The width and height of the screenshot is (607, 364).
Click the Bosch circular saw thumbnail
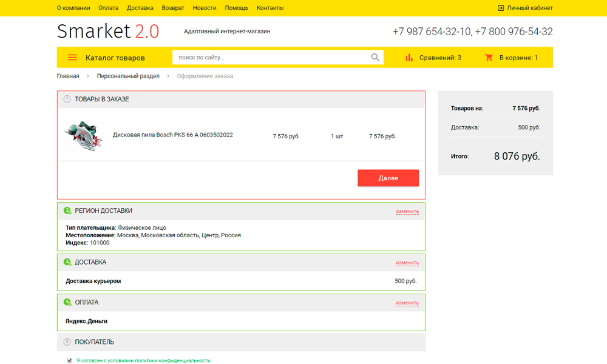(x=83, y=136)
